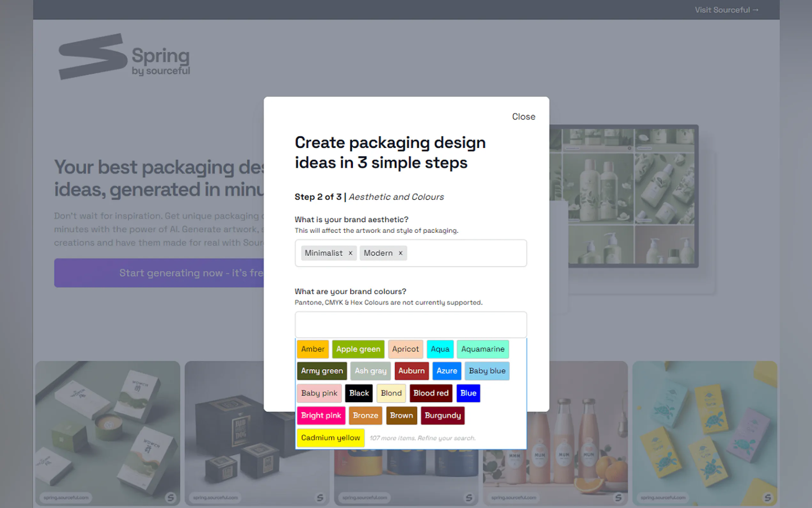
Task: Click the brand aesthetic tags field
Action: [x=467, y=253]
